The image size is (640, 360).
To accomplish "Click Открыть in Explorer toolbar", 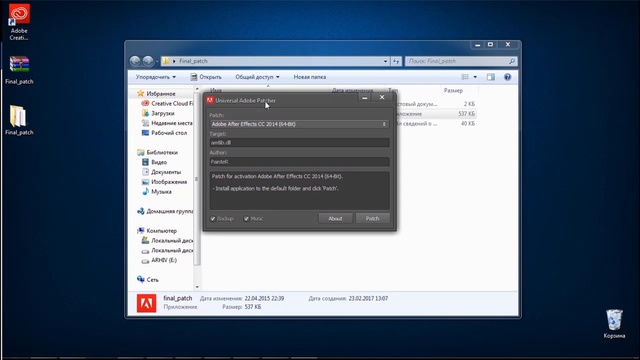I will coord(206,77).
